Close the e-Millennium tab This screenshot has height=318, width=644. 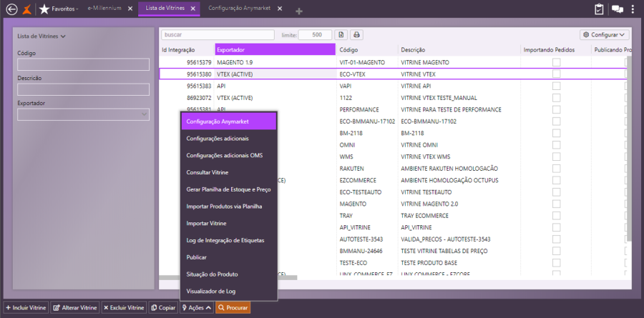130,9
